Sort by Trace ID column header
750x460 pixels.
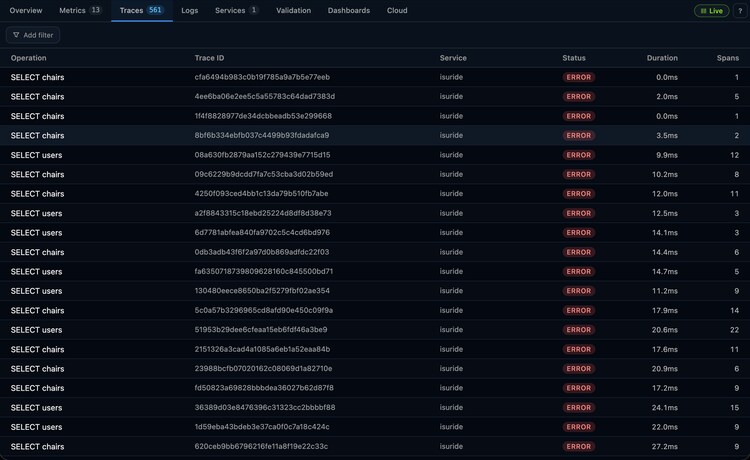point(209,58)
